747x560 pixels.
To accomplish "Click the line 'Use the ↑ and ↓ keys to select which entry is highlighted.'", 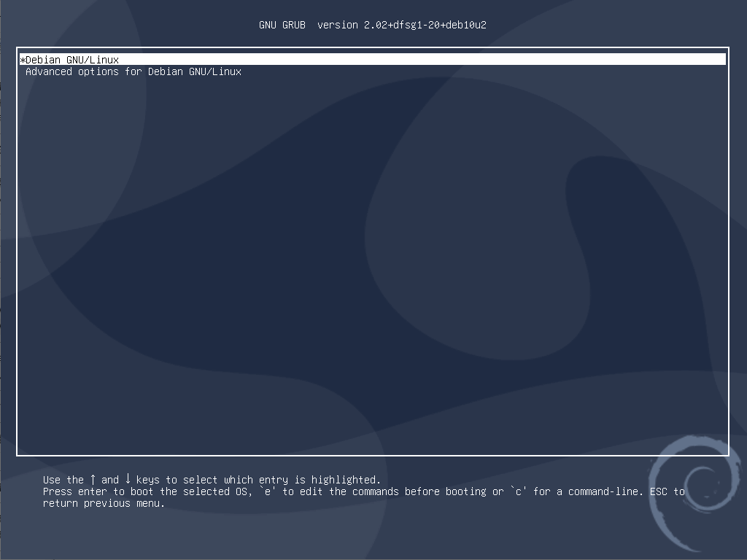I will click(212, 480).
